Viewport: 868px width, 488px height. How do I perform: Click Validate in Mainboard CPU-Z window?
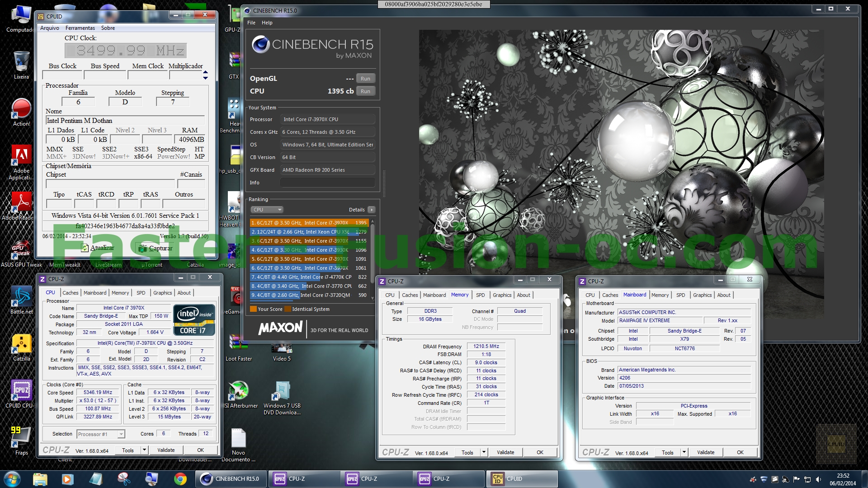pos(706,452)
